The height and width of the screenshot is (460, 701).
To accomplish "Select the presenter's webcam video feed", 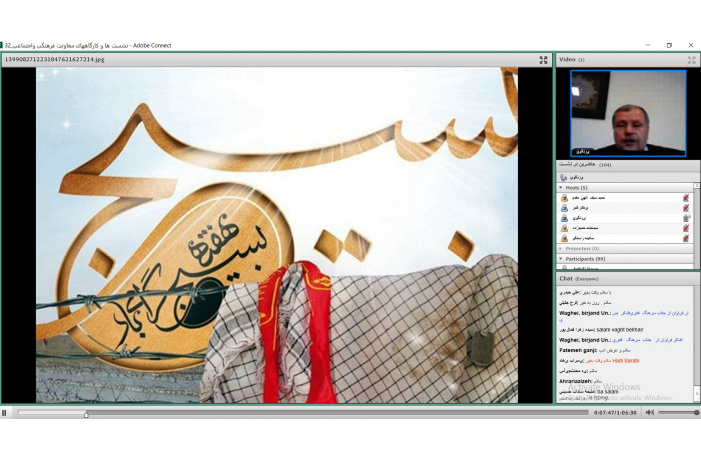I will coord(628,113).
